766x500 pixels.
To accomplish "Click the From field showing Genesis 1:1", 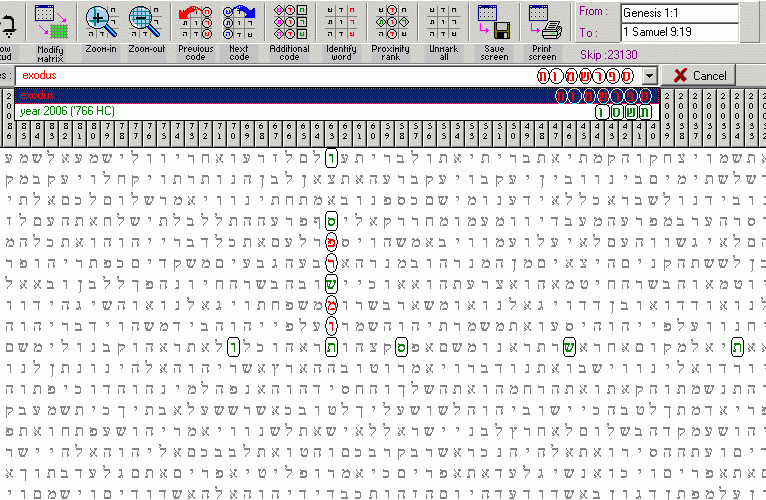I will (x=679, y=13).
